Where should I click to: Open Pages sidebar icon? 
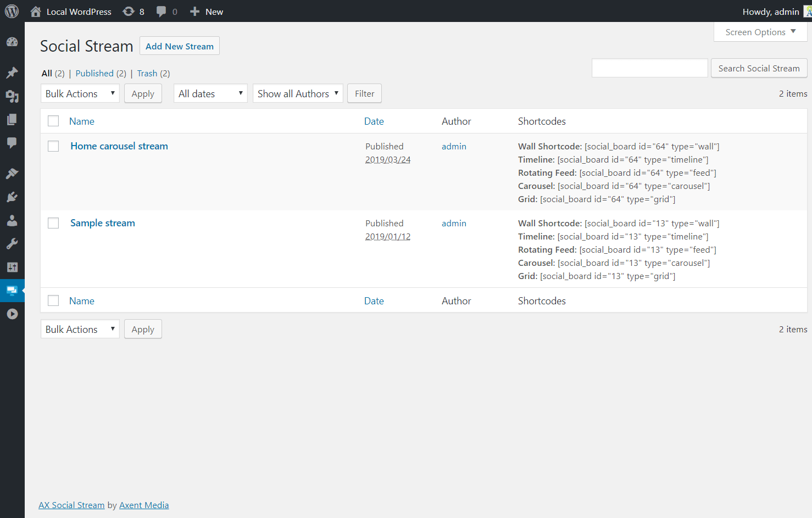pos(12,120)
